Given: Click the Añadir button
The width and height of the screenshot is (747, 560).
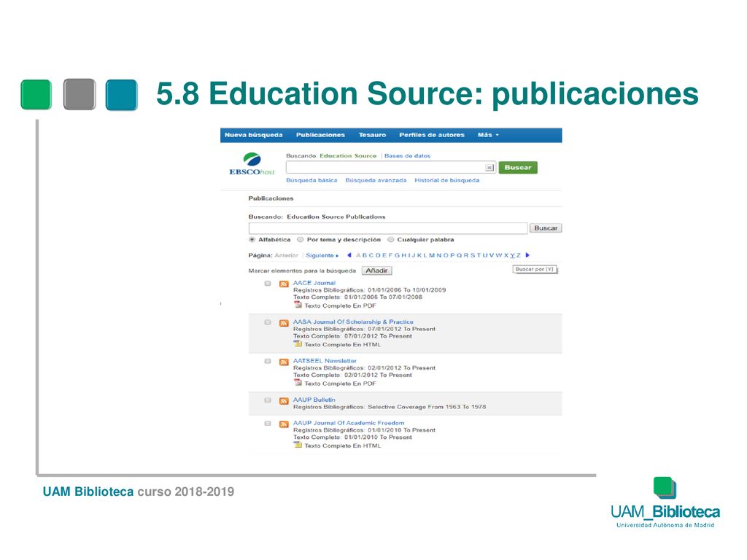Looking at the screenshot, I should [x=376, y=271].
